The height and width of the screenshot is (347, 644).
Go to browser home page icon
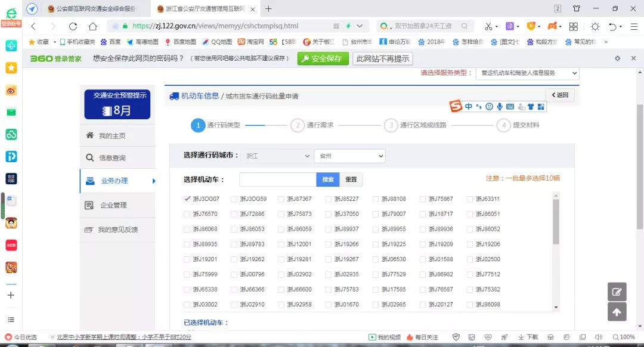click(x=93, y=26)
